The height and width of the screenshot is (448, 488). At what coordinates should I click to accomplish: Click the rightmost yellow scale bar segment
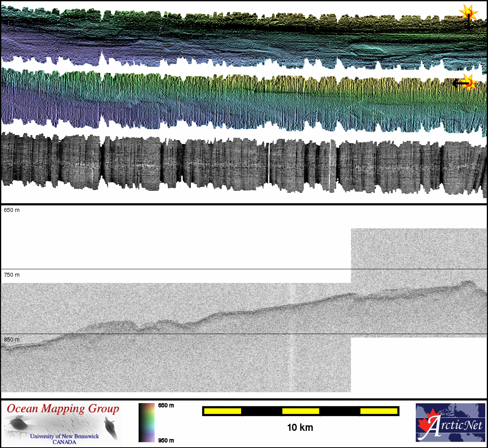(378, 411)
